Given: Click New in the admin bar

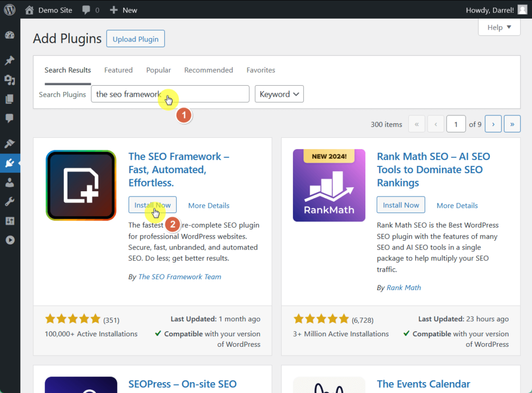Looking at the screenshot, I should tap(130, 10).
